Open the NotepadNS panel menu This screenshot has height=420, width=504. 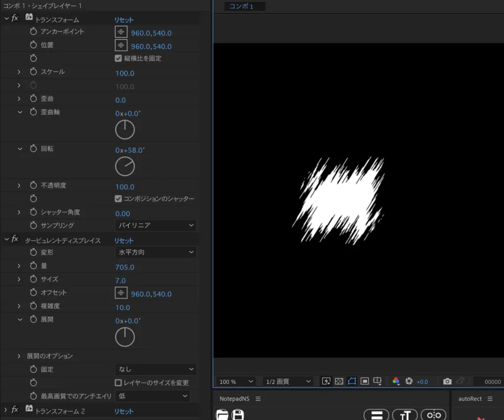[x=258, y=399]
